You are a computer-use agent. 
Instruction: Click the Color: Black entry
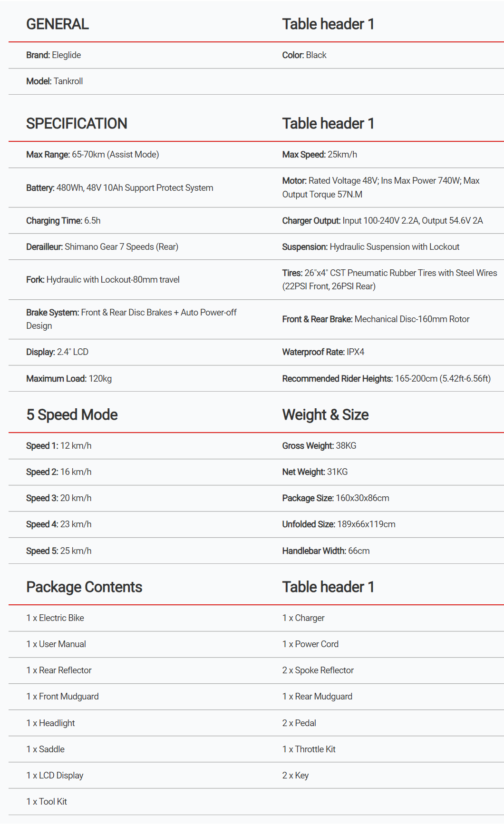click(304, 55)
